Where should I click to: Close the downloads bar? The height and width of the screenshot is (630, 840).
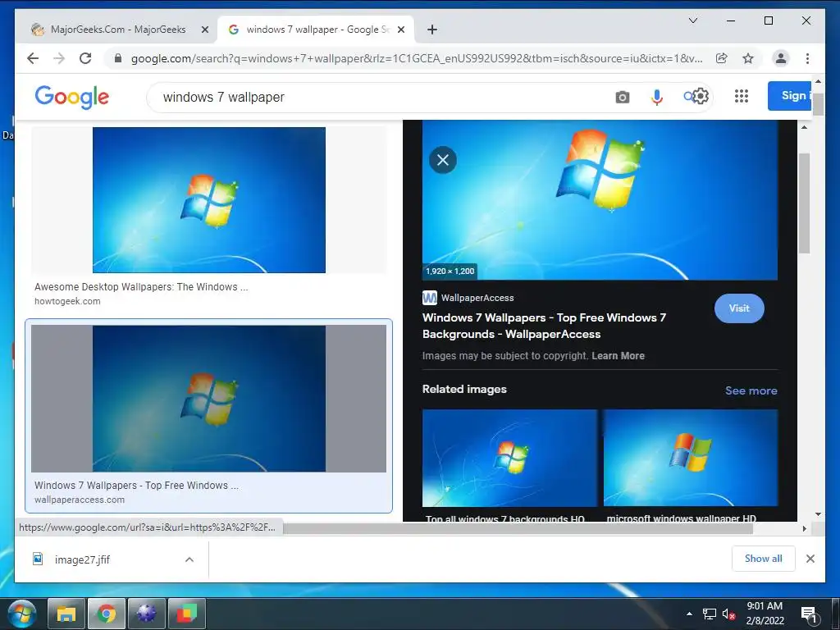[810, 559]
